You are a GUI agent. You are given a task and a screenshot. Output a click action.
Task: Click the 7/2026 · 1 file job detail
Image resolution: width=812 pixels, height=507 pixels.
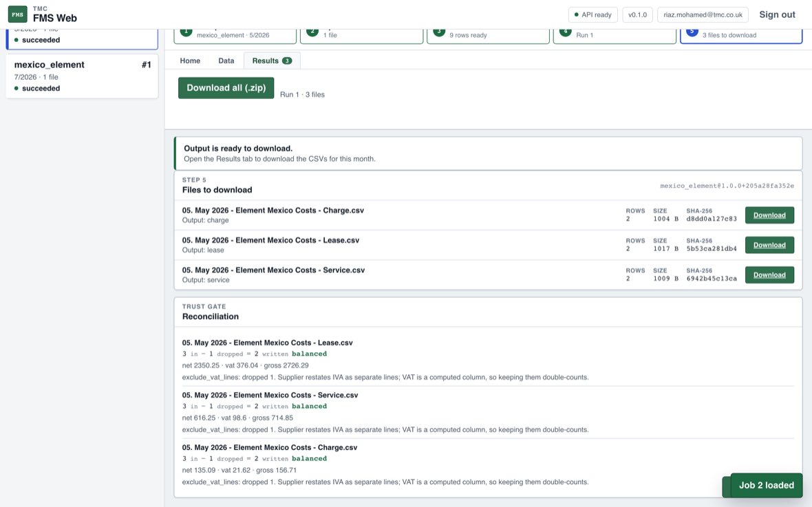36,77
